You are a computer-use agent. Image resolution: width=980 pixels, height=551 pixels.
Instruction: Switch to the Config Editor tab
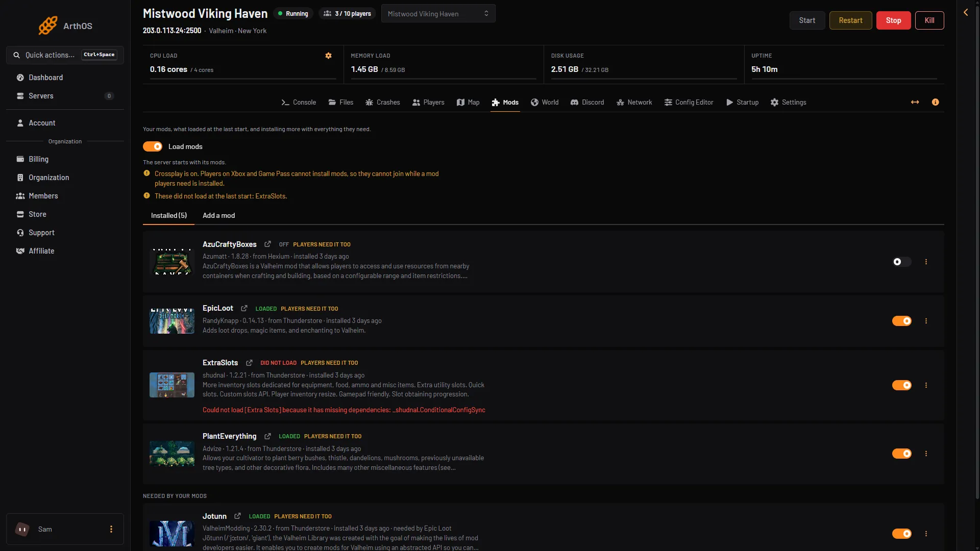point(689,103)
